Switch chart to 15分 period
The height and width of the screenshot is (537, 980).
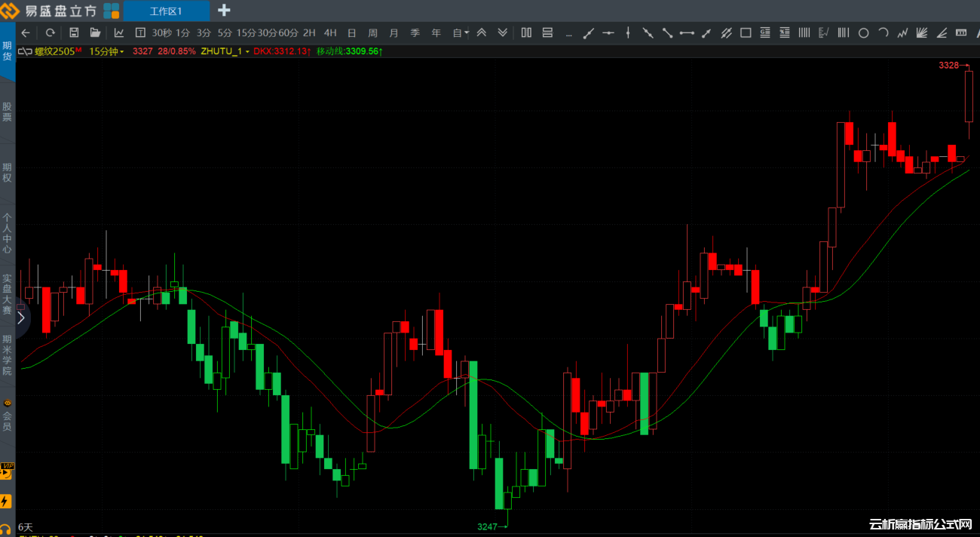tap(246, 32)
